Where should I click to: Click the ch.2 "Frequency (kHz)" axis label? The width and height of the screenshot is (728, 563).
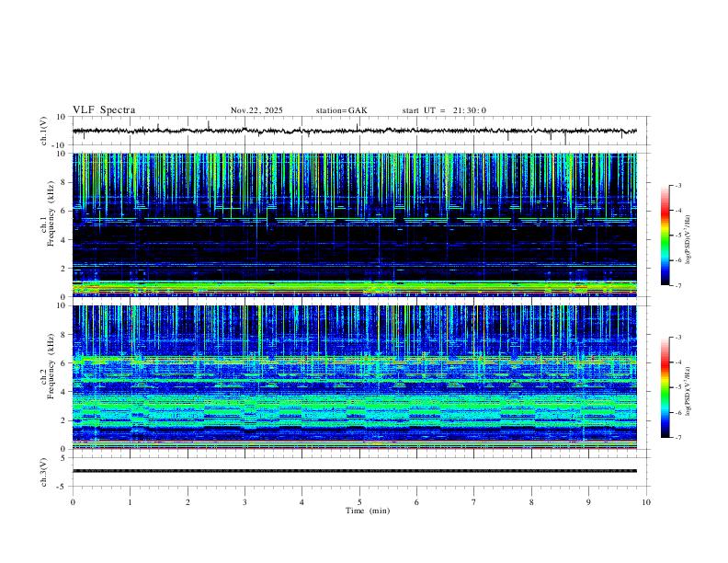pyautogui.click(x=51, y=366)
